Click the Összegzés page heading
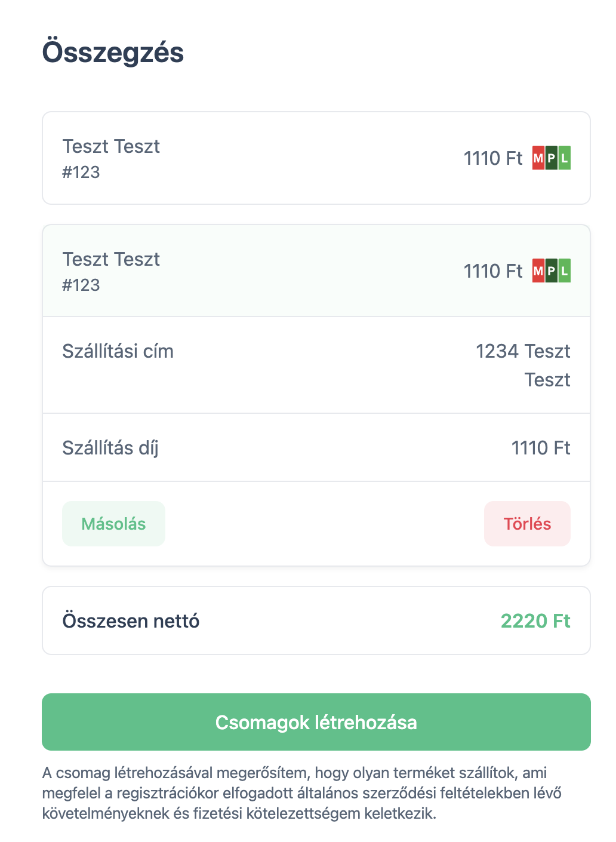This screenshot has width=616, height=842. click(113, 52)
